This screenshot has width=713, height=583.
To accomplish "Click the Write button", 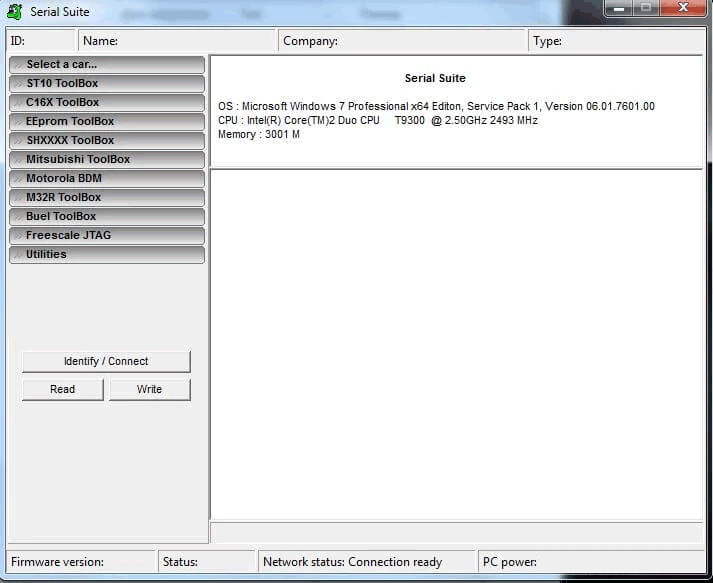I will point(149,389).
